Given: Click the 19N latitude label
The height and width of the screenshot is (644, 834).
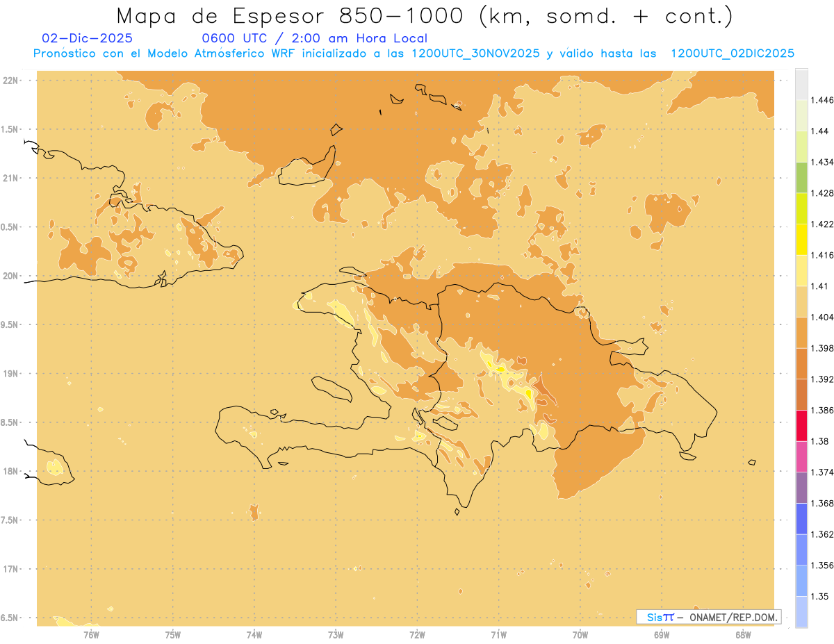Looking at the screenshot, I should [x=10, y=374].
